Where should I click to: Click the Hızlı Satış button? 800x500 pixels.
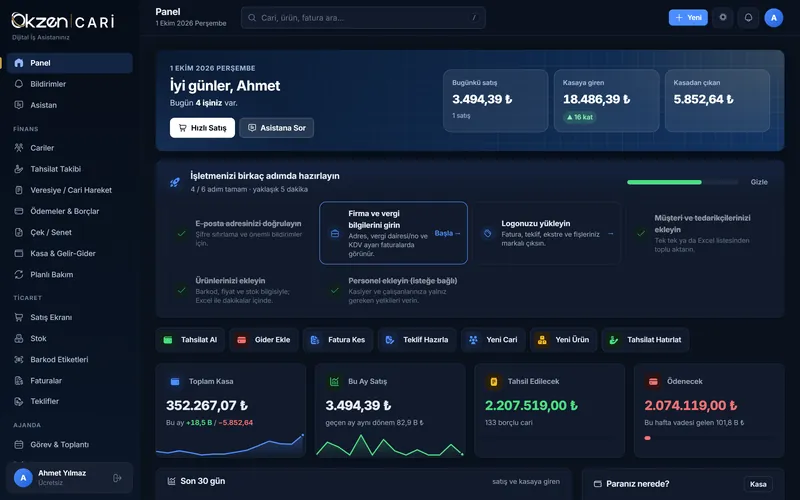(x=202, y=128)
